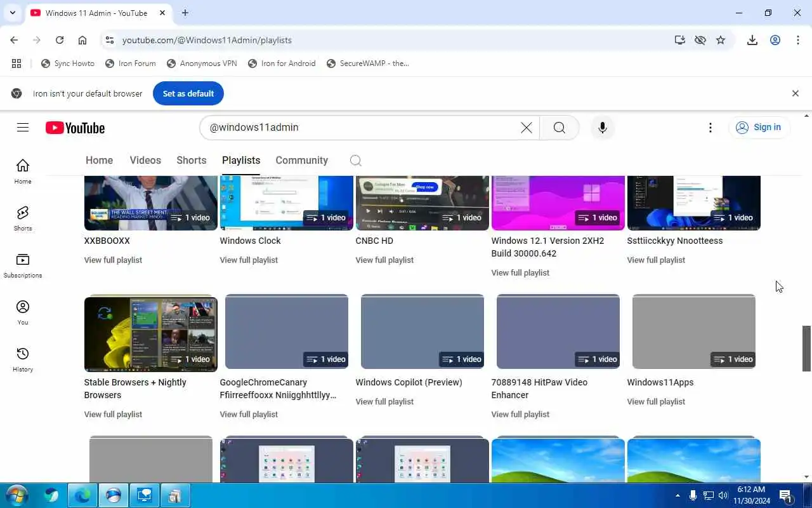Image resolution: width=812 pixels, height=508 pixels.
Task: Open the Windows Start menu
Action: coord(16,495)
